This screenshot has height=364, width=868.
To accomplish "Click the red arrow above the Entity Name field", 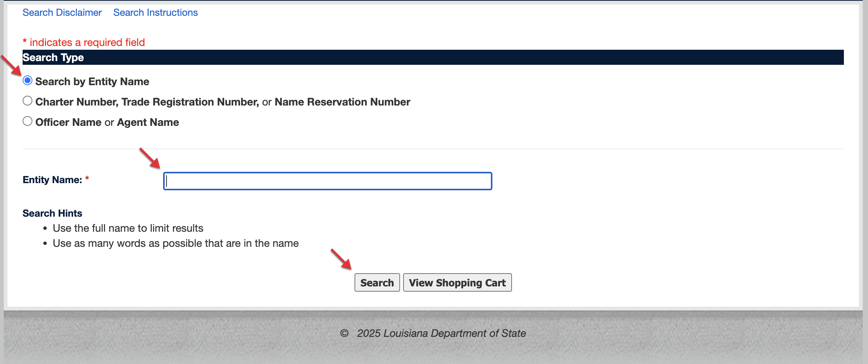I will click(150, 158).
